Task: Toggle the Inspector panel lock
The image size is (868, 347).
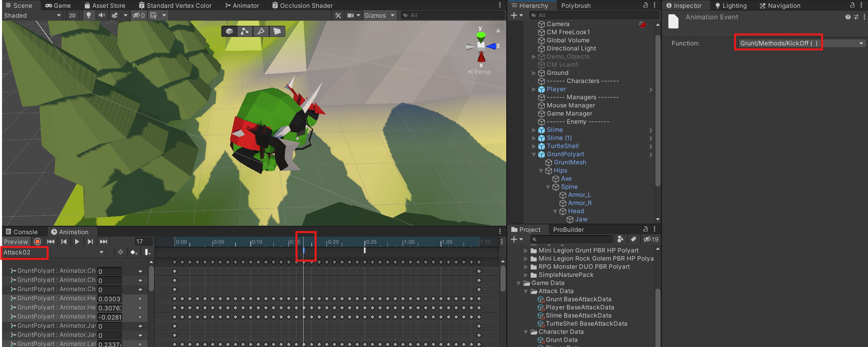Action: click(x=852, y=5)
